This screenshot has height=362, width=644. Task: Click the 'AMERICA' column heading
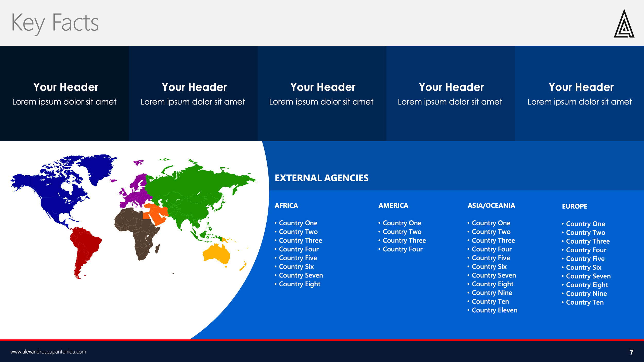coord(393,205)
